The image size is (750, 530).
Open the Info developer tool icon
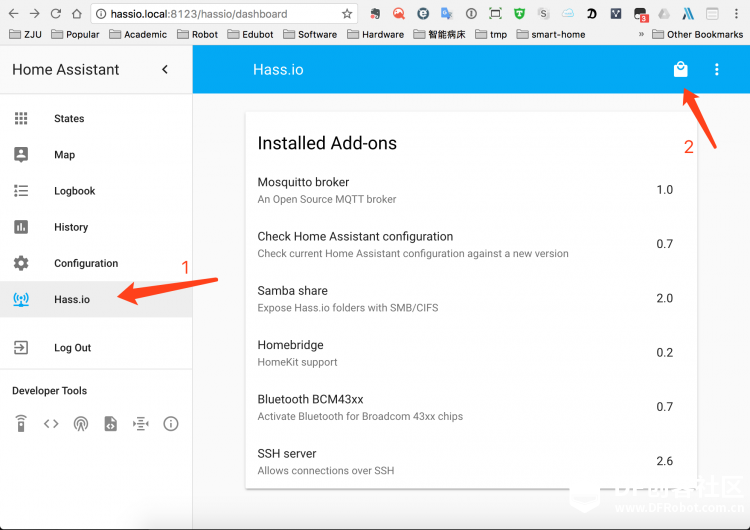pyautogui.click(x=171, y=423)
